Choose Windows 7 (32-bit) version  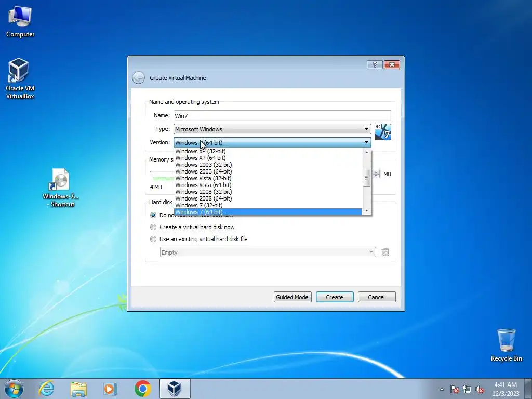[x=268, y=205]
